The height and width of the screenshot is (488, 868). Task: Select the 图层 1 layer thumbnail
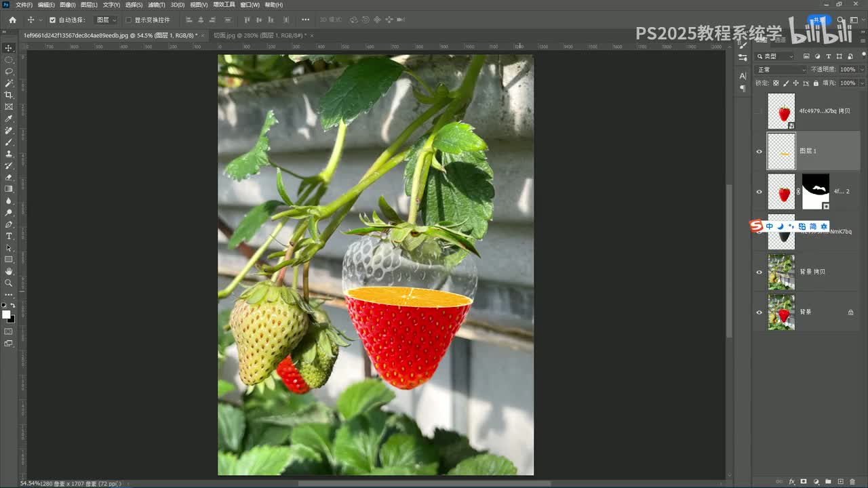(x=781, y=151)
